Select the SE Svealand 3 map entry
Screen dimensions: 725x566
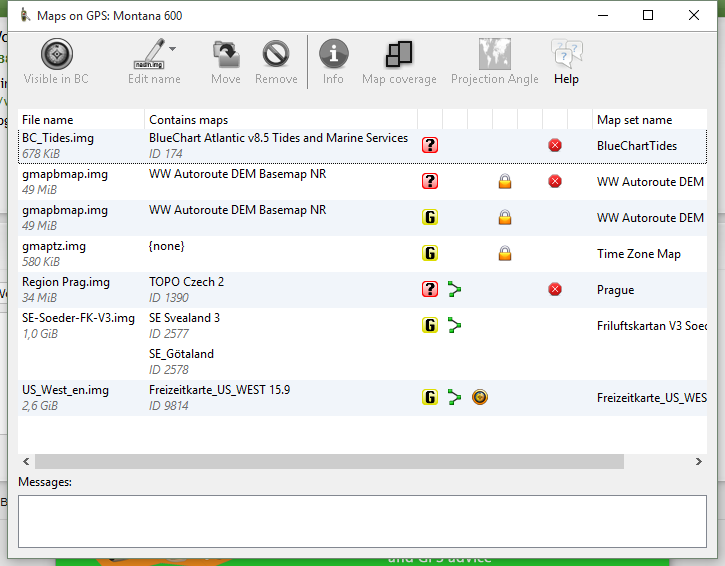tap(184, 318)
